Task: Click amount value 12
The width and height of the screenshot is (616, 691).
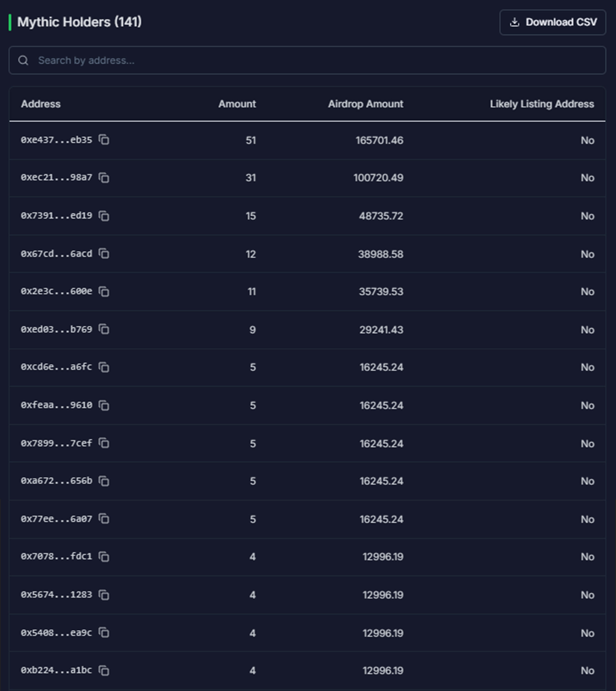Action: tap(251, 254)
